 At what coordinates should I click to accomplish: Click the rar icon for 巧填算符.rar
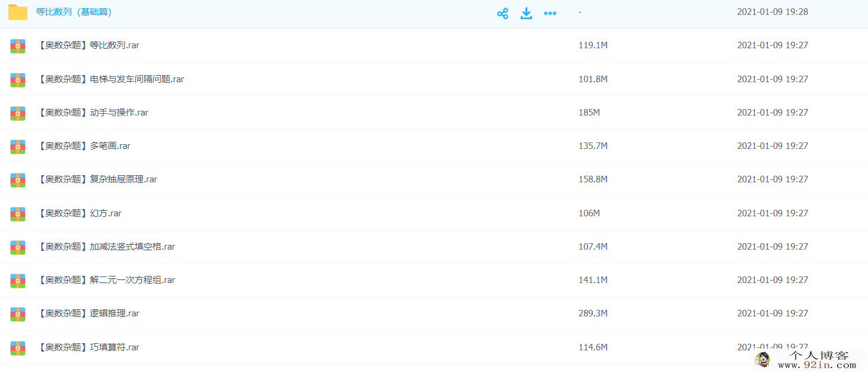pyautogui.click(x=18, y=348)
